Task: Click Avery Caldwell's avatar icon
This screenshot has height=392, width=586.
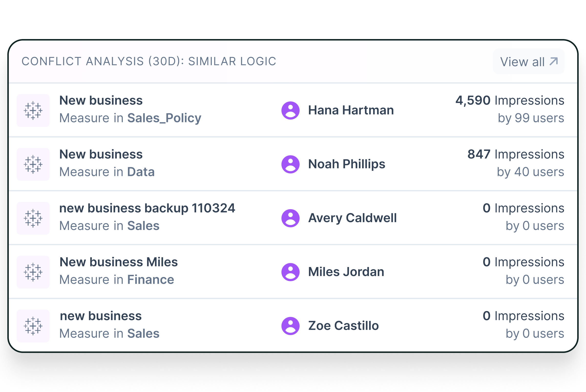Action: pyautogui.click(x=290, y=217)
